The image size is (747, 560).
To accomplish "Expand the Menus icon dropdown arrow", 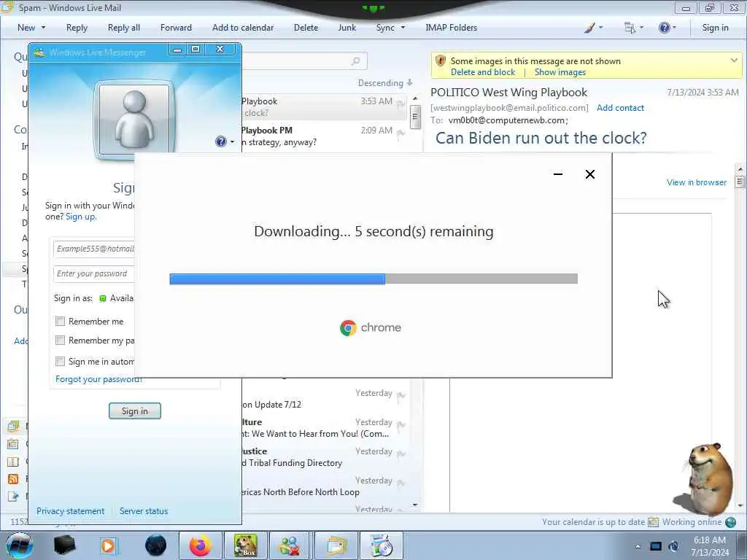I will click(x=641, y=28).
